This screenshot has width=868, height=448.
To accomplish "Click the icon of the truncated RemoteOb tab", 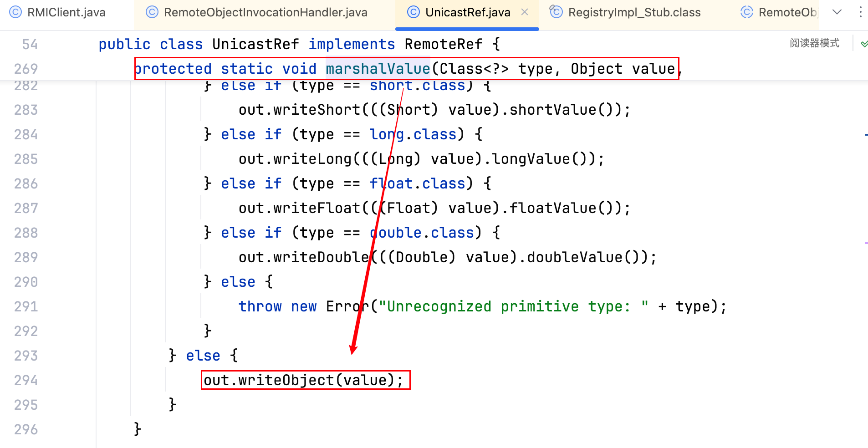I will pyautogui.click(x=746, y=12).
